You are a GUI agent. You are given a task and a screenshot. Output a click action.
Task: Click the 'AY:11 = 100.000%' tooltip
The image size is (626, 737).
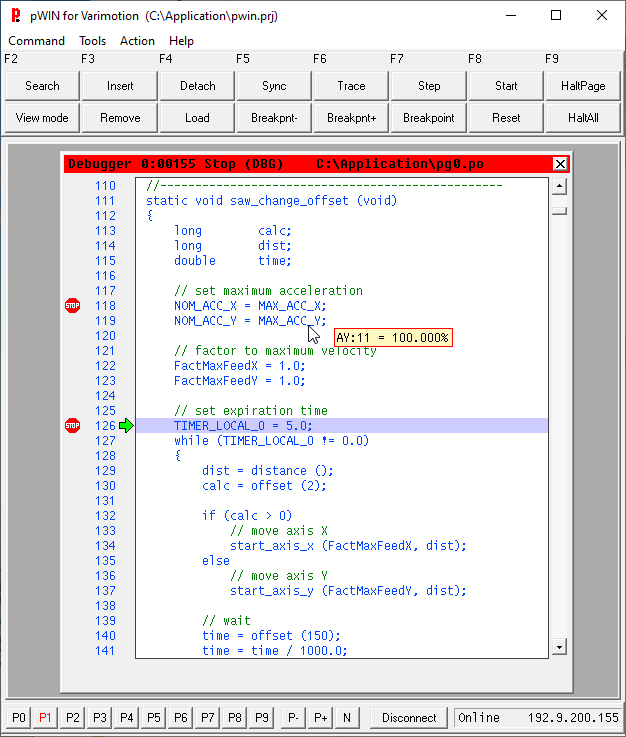[x=393, y=337]
